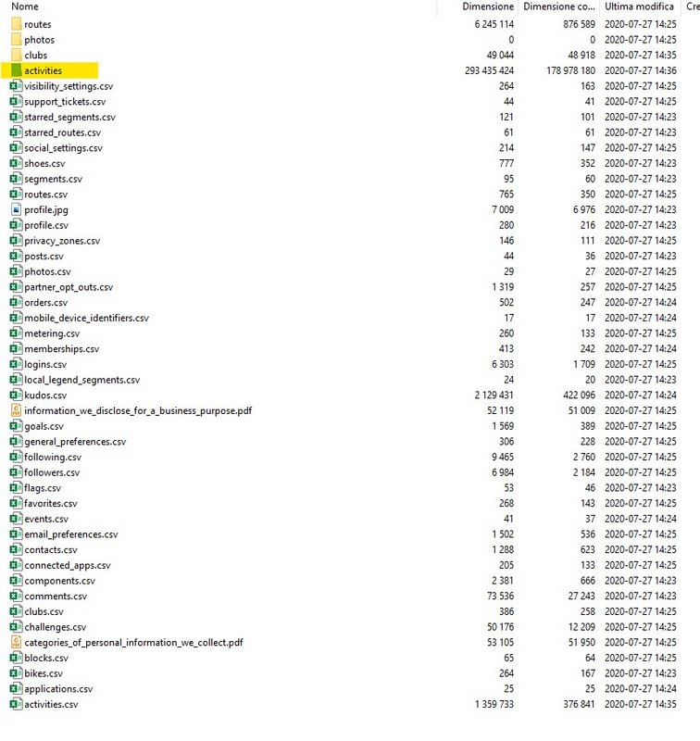
Task: Click the kudos.csv size 2 129 431
Action: [494, 396]
